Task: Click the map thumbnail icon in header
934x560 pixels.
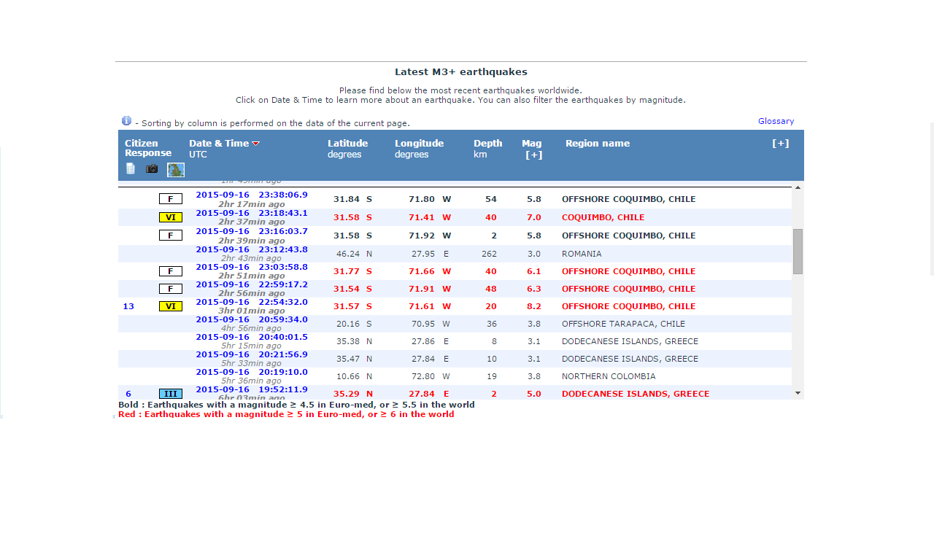Action: [176, 170]
